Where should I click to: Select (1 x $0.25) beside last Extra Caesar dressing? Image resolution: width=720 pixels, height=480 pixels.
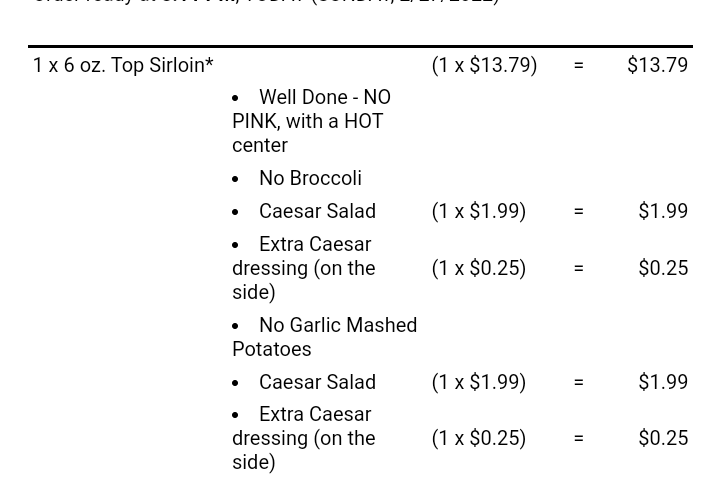(x=478, y=438)
